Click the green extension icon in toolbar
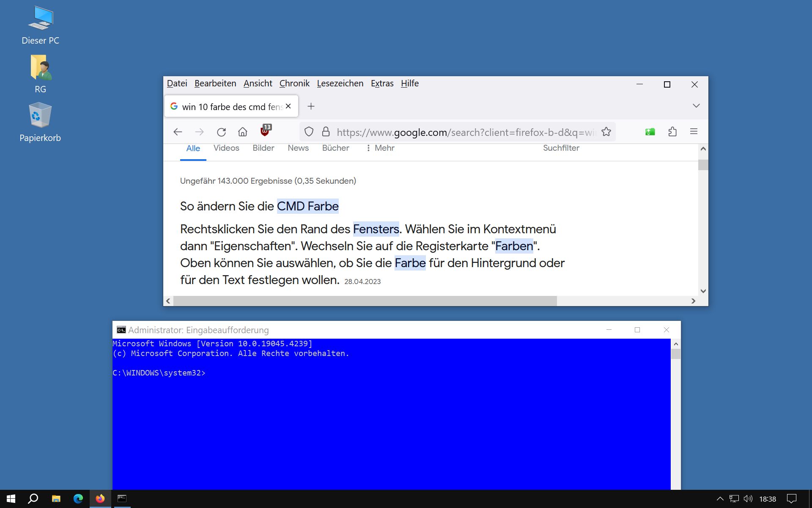812x508 pixels. pyautogui.click(x=650, y=132)
